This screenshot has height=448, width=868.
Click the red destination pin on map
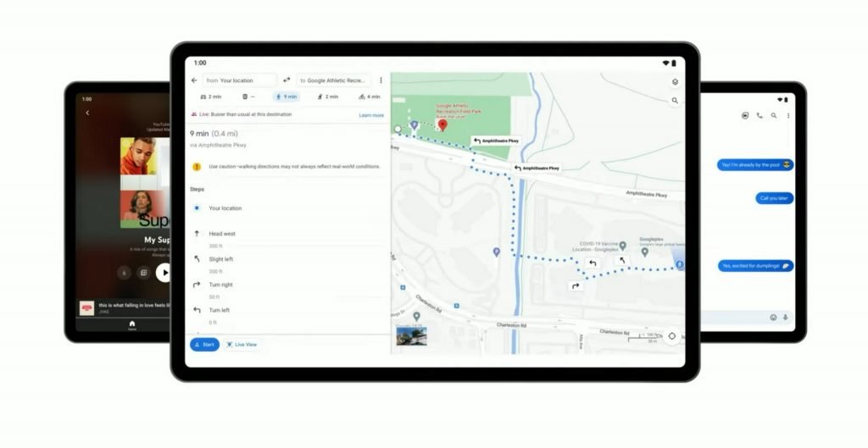click(x=442, y=125)
